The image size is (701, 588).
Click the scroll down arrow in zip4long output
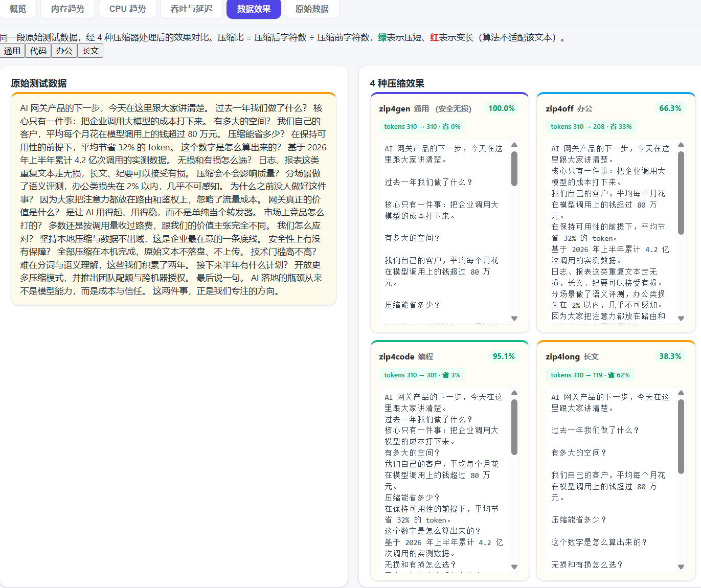(681, 567)
